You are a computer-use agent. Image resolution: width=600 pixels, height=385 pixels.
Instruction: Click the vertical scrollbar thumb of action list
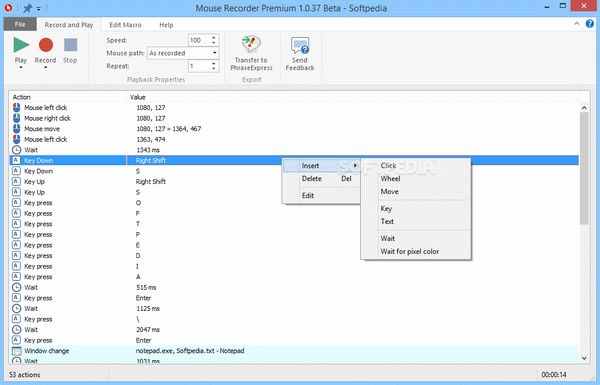[x=584, y=168]
